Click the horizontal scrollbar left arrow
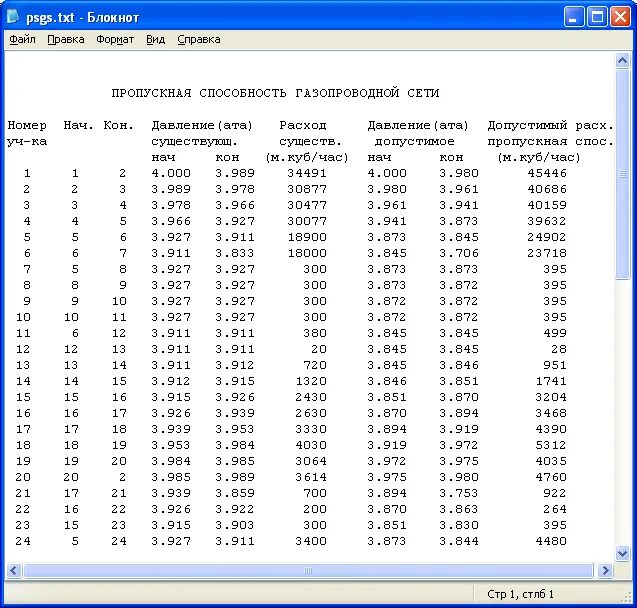This screenshot has width=637, height=608. click(x=13, y=570)
